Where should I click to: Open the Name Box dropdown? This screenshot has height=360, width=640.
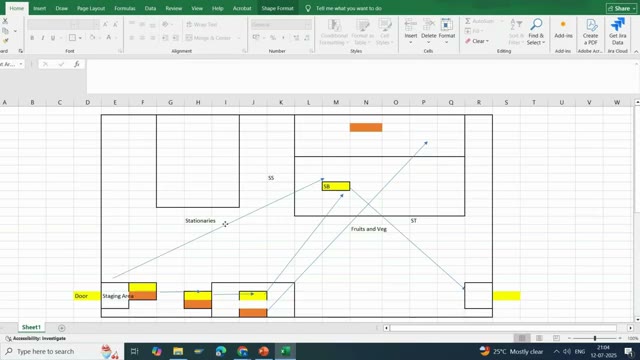click(21, 64)
